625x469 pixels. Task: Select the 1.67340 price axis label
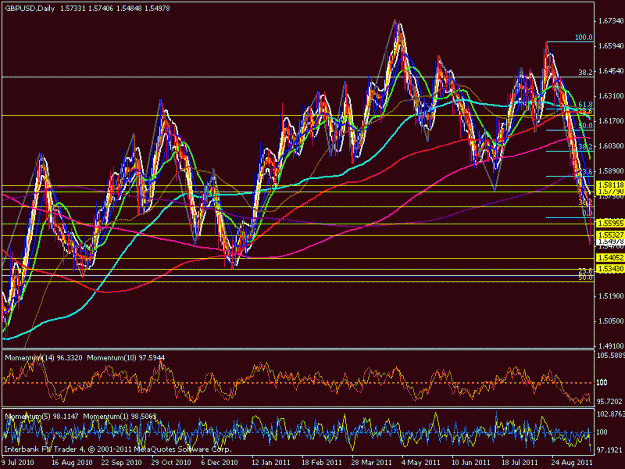611,21
